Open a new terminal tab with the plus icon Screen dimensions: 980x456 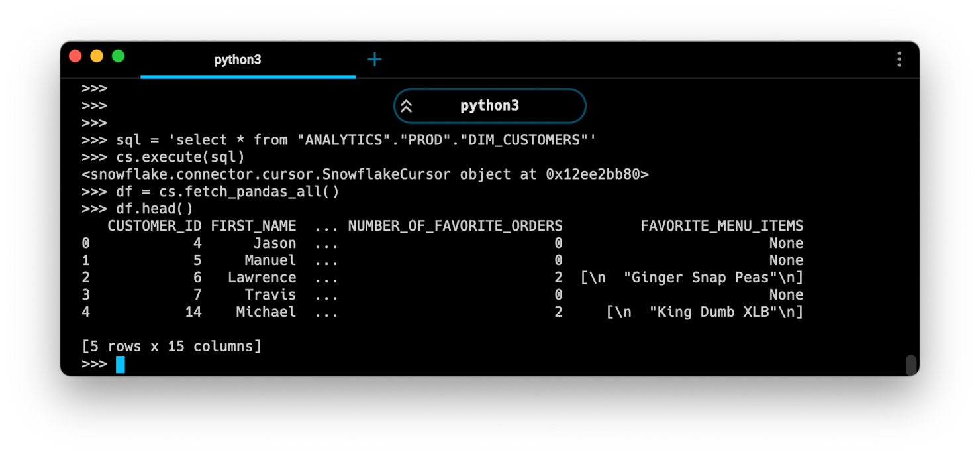pyautogui.click(x=375, y=59)
